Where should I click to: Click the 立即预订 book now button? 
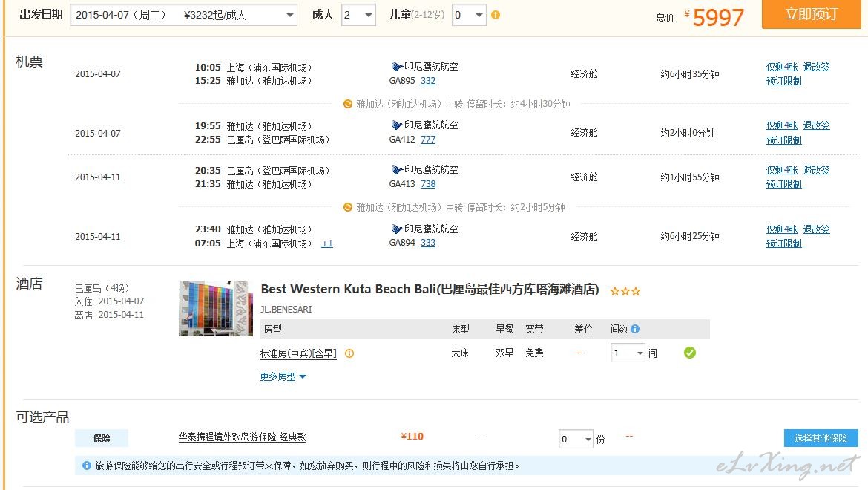point(812,14)
